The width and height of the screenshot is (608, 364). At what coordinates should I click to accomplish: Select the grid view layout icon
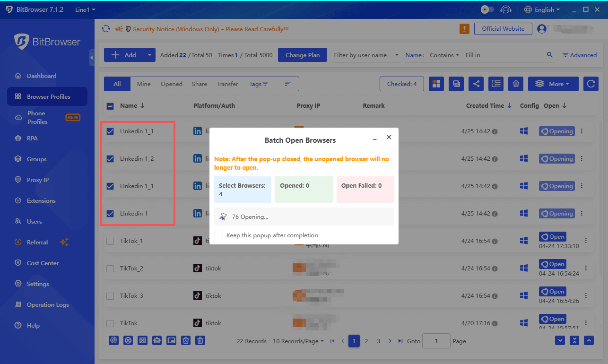coord(436,84)
